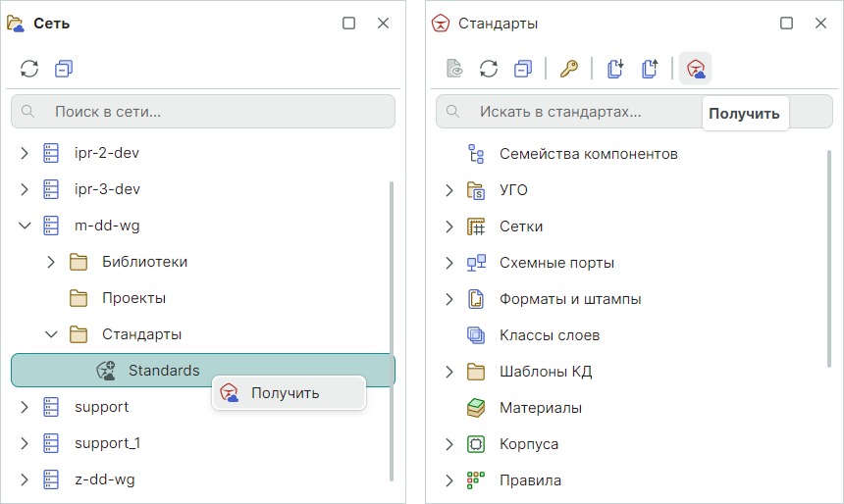Click the Правила icon
This screenshot has height=504, width=844.
tap(476, 480)
